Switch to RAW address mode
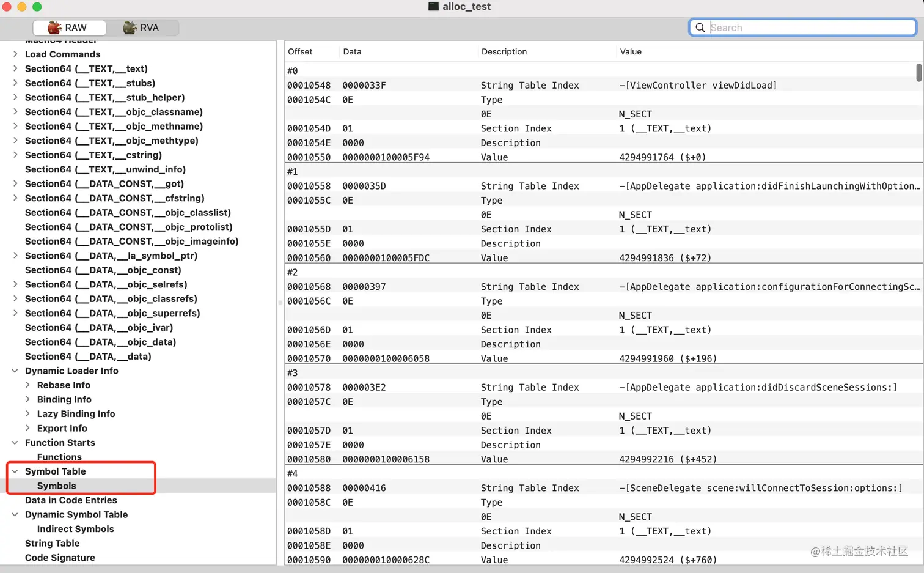924x573 pixels. tap(69, 28)
